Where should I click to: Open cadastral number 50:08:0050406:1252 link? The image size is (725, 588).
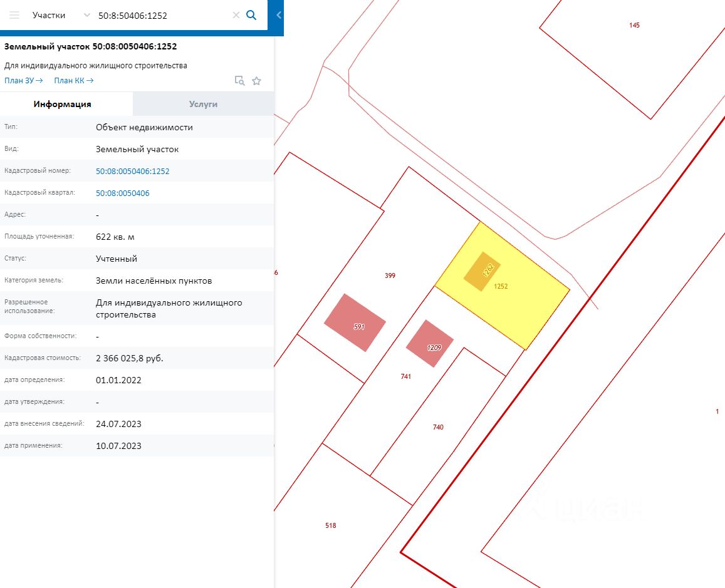[133, 171]
